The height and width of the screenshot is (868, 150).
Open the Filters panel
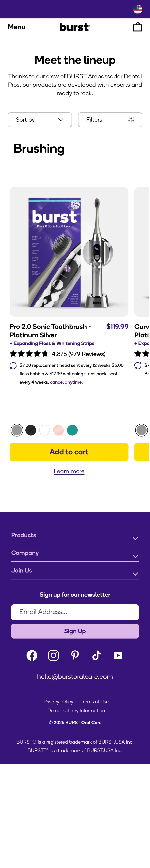tap(110, 120)
